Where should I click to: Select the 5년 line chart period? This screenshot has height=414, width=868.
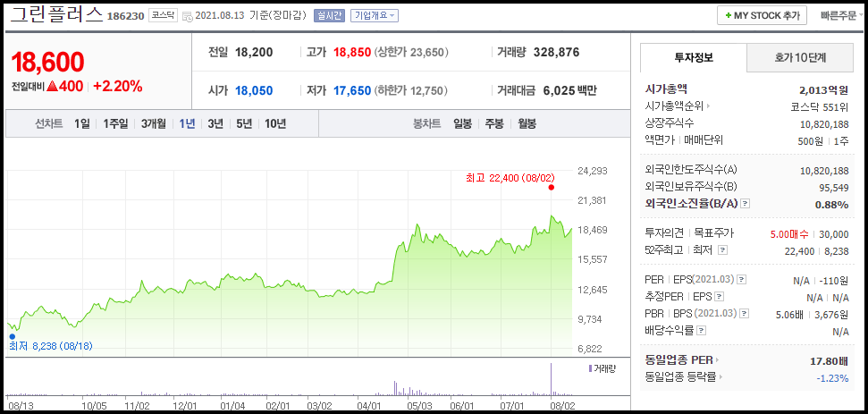(243, 123)
